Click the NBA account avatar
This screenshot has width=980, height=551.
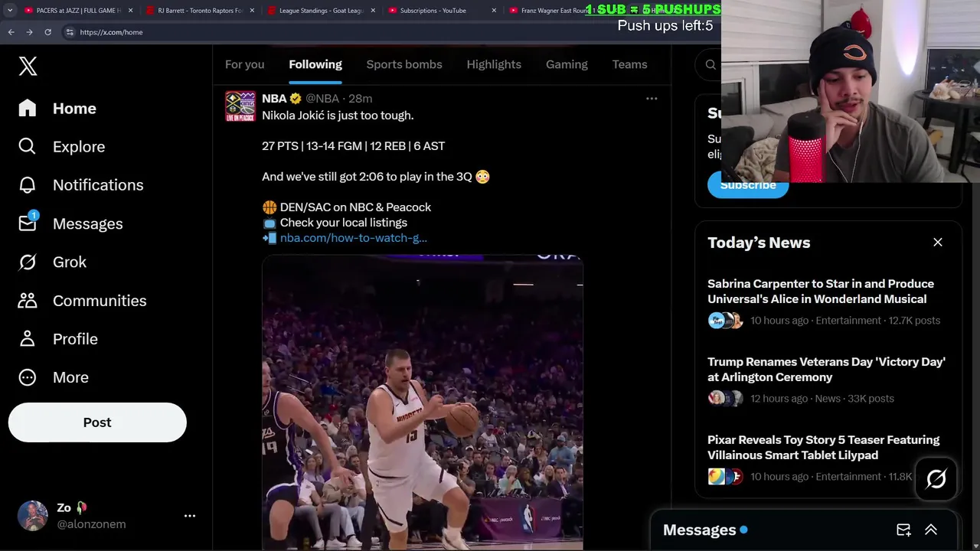240,106
